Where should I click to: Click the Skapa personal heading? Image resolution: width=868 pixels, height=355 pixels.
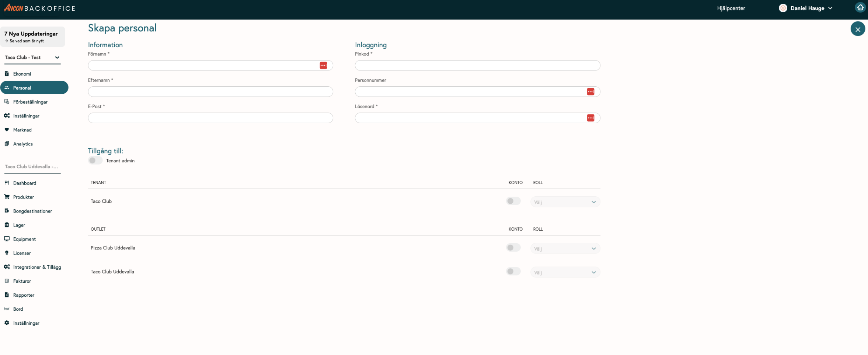point(122,28)
